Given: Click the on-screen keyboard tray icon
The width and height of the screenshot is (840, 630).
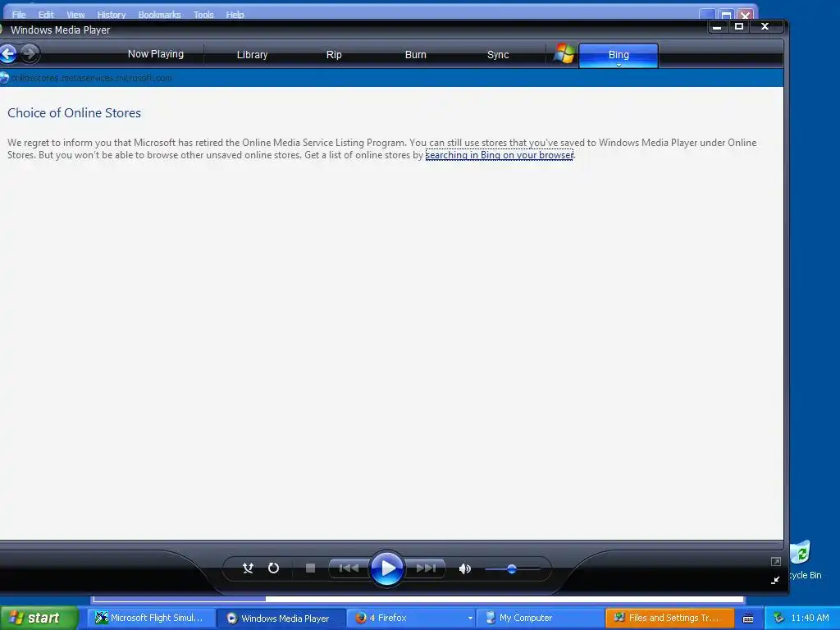Looking at the screenshot, I should pos(748,619).
